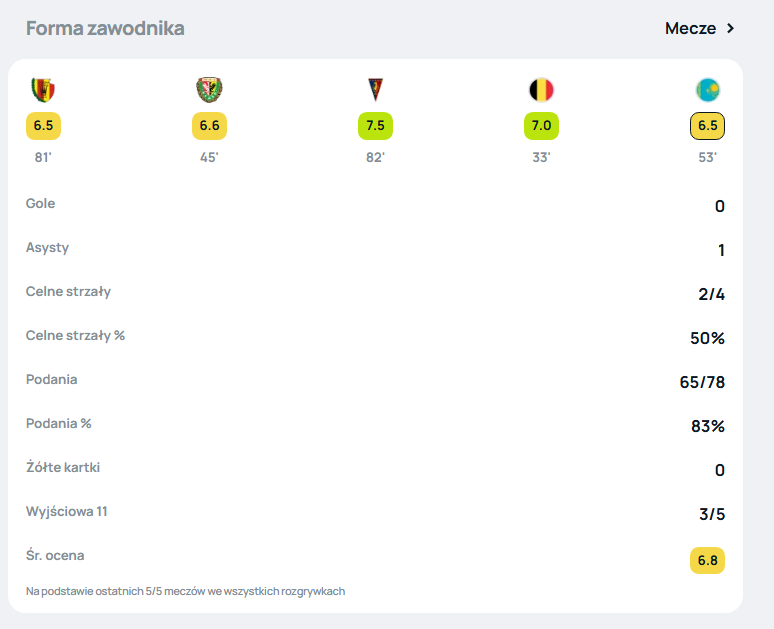Screen dimensions: 774x629
Task: Select the 6.5 rating under Korona crest
Action: 43,126
